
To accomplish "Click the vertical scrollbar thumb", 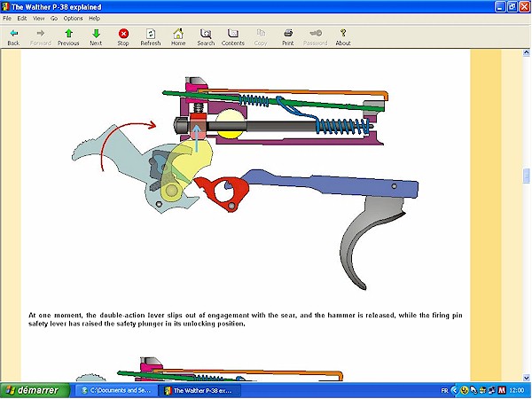I will (x=526, y=176).
